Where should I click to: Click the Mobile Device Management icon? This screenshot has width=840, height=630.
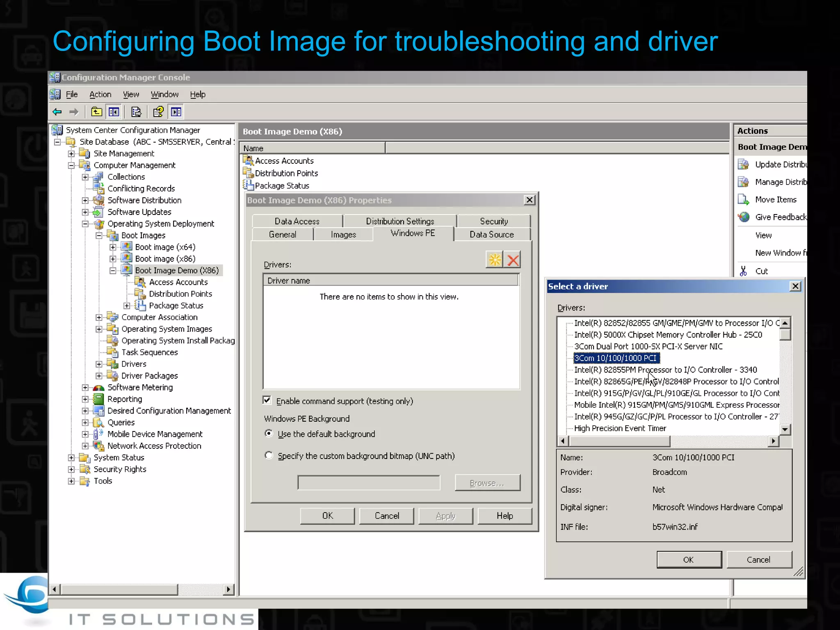98,434
